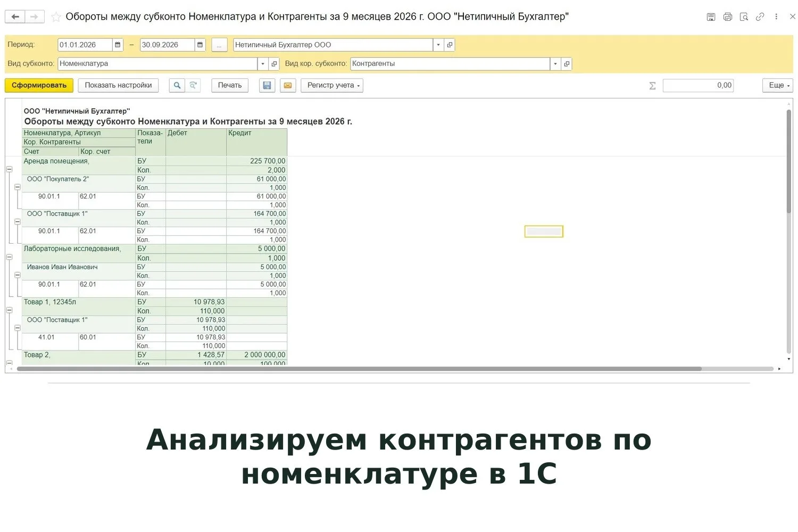Click open icon next to Номенклатура field
This screenshot has width=798, height=532.
click(274, 63)
